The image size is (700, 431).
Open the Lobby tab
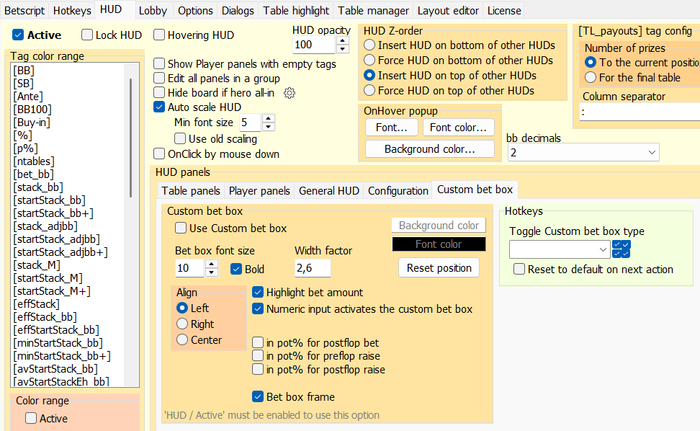tap(153, 10)
